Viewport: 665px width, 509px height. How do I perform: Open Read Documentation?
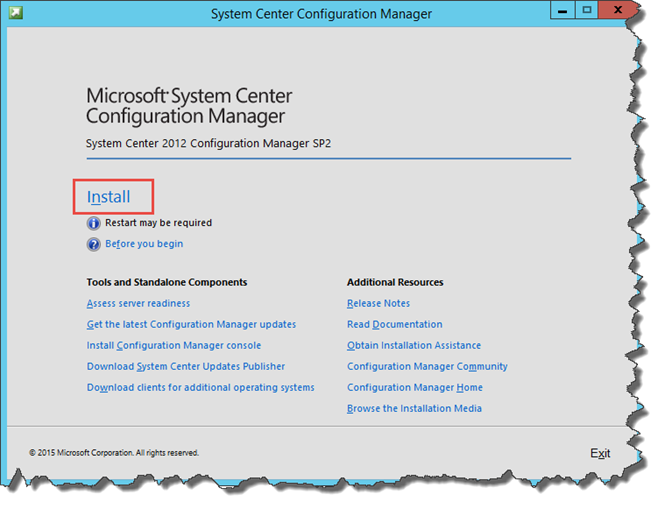[394, 324]
